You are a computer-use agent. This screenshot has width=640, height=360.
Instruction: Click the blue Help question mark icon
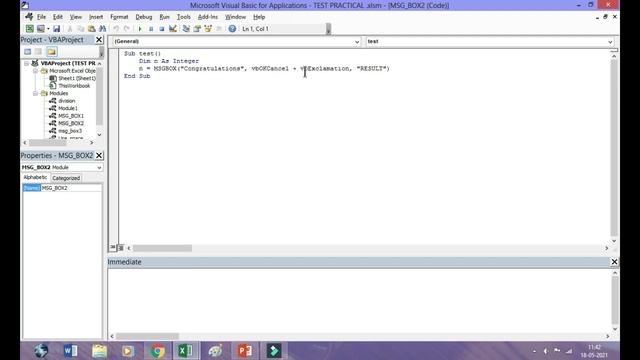232,29
